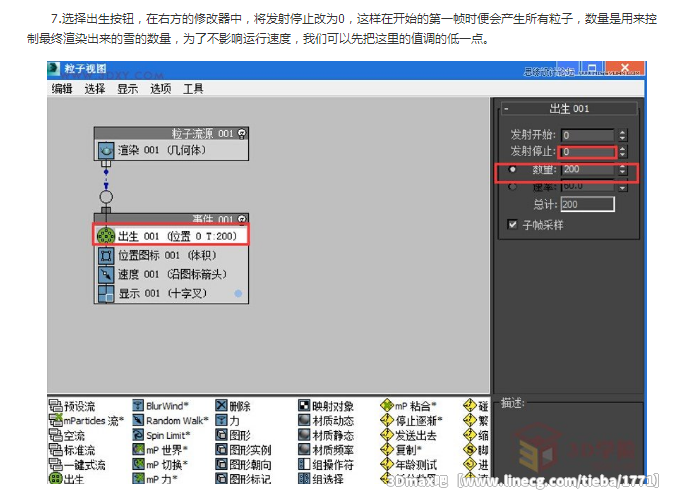The image size is (699, 500).
Task: Select the mP 粘合 test icon
Action: [387, 406]
